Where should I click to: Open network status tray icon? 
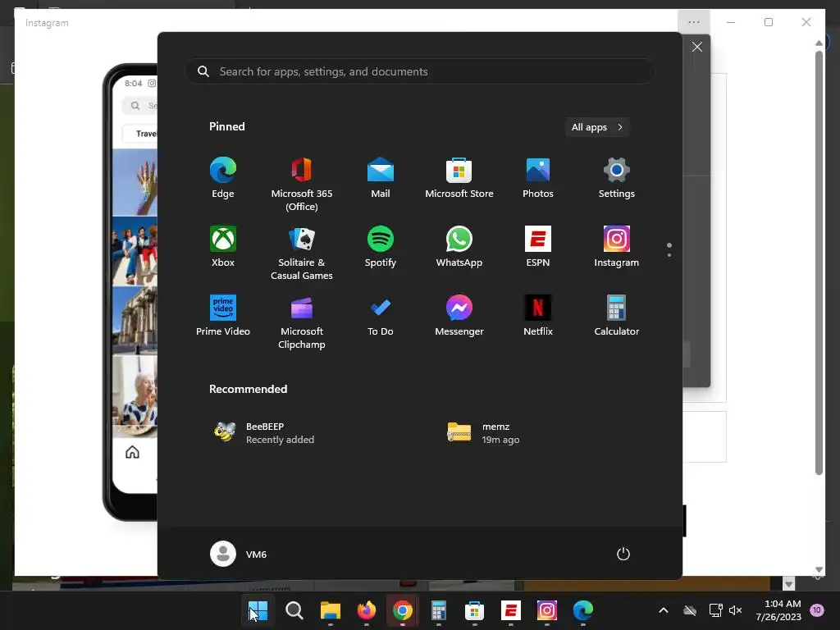715,610
